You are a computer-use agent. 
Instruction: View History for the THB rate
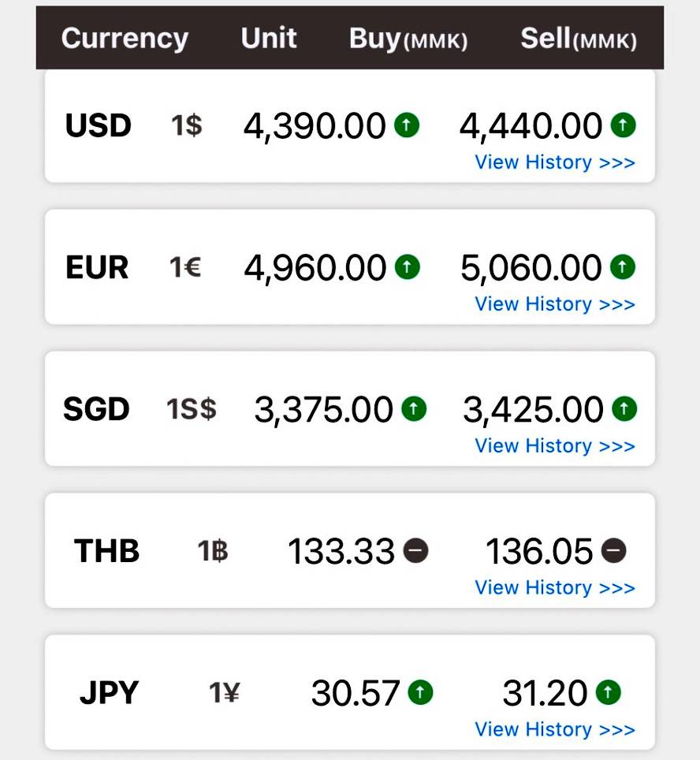point(554,588)
